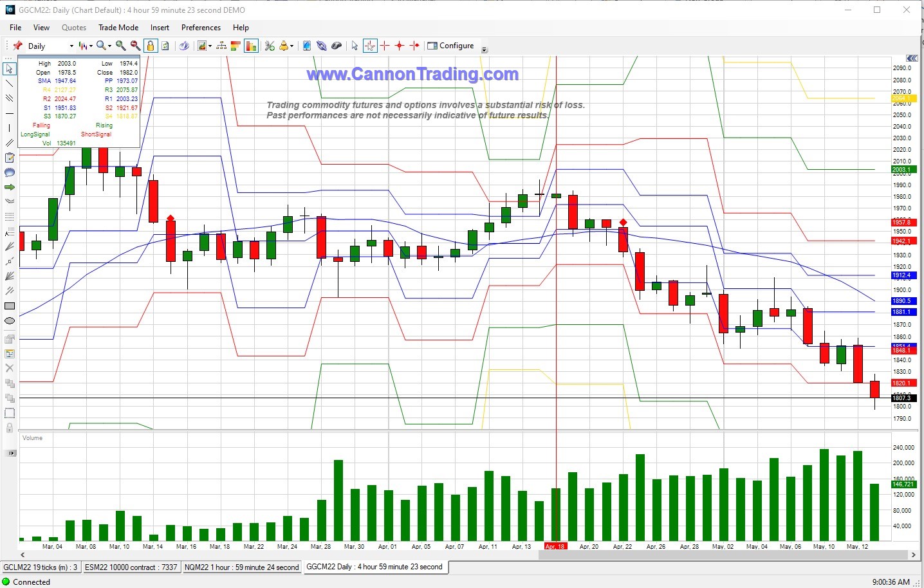Click the zoom in magnifier icon

click(120, 46)
